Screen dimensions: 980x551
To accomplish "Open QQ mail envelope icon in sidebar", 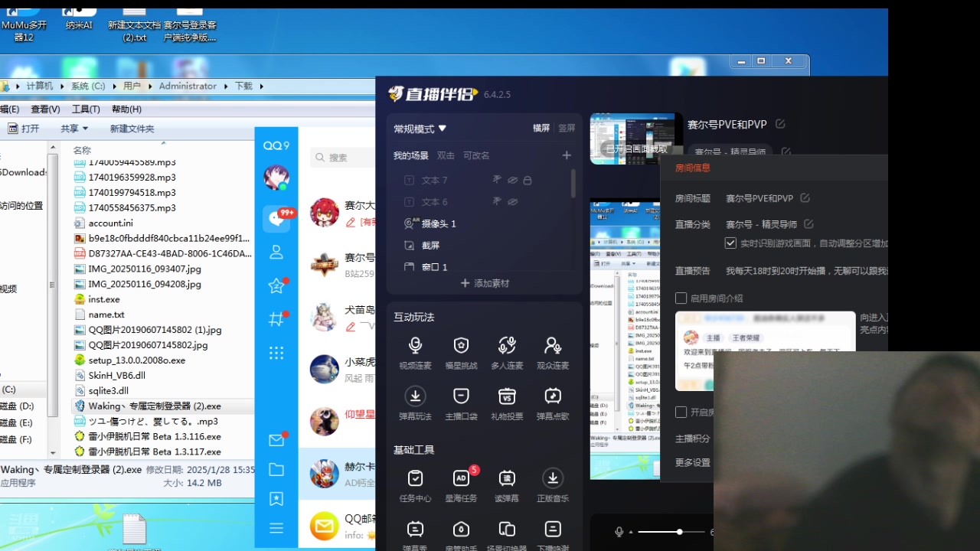I will (276, 440).
